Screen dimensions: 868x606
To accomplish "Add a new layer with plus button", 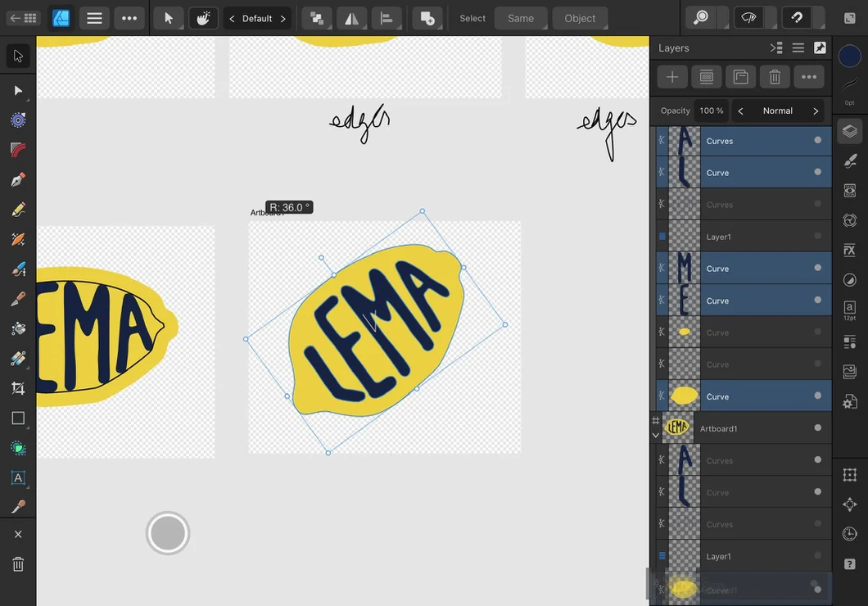I will click(x=672, y=77).
